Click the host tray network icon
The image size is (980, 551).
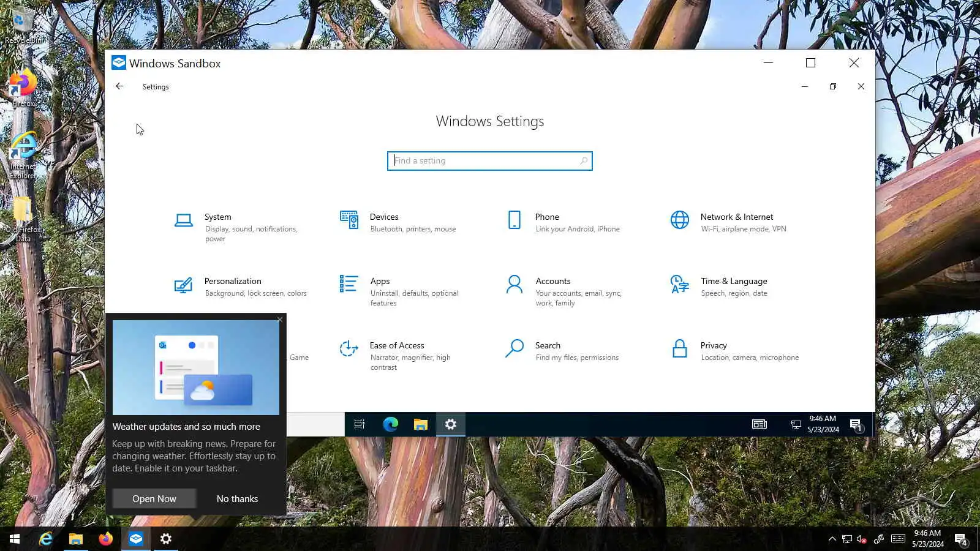click(x=847, y=539)
